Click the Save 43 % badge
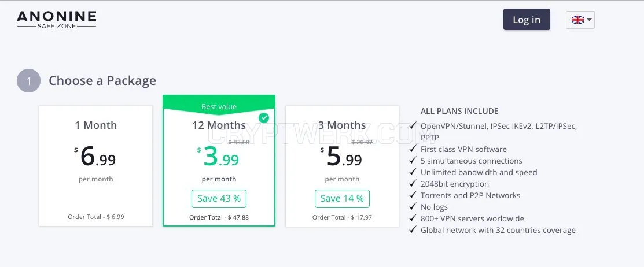 point(219,199)
